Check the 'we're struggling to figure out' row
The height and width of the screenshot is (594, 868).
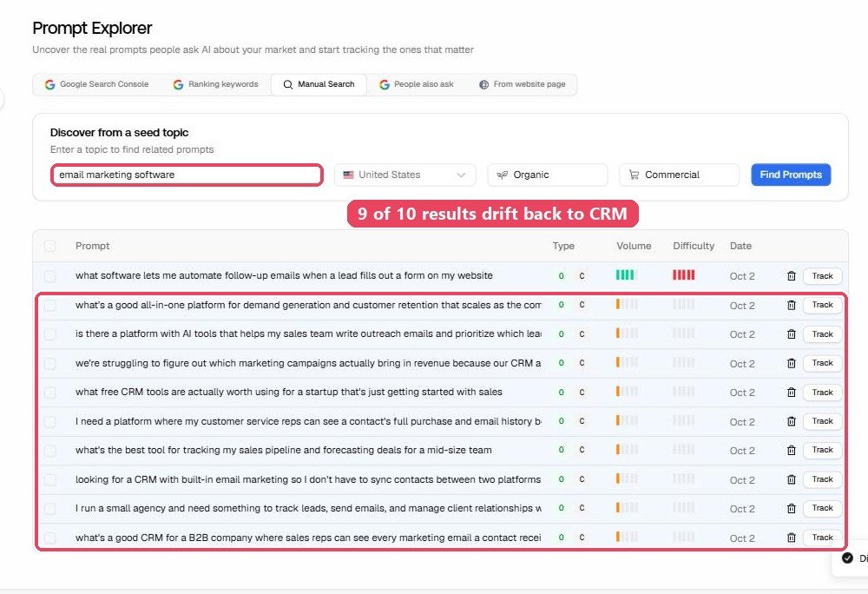point(49,363)
